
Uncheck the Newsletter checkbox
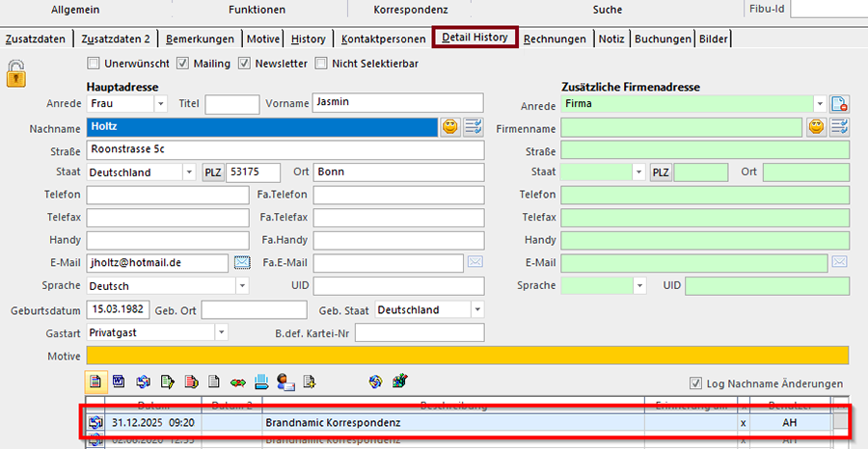[244, 64]
